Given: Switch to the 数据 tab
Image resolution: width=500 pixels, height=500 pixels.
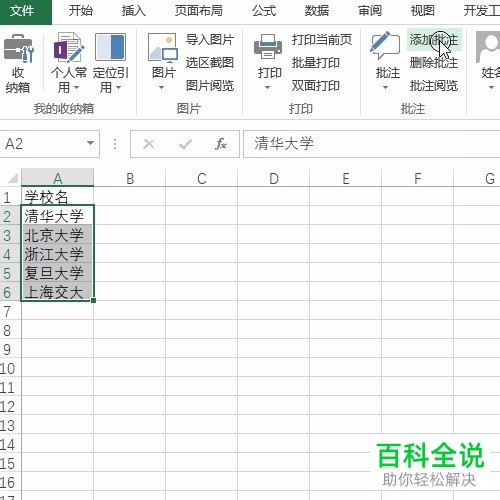Looking at the screenshot, I should click(317, 11).
